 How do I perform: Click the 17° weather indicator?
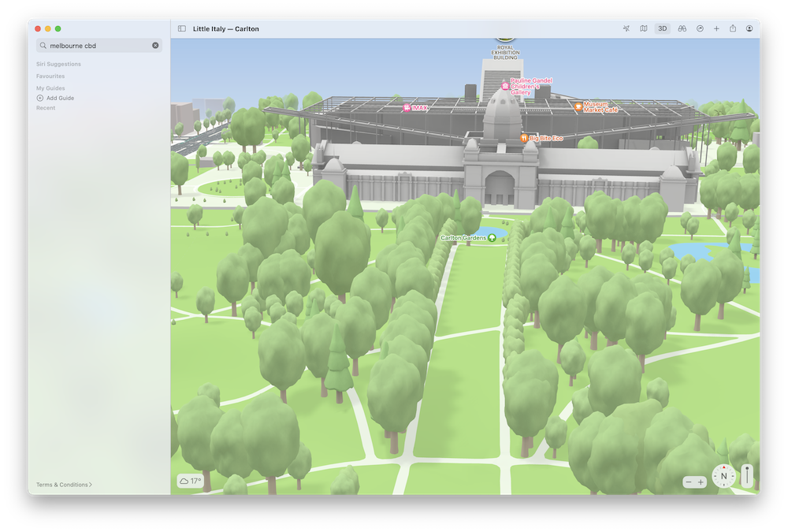(x=191, y=481)
